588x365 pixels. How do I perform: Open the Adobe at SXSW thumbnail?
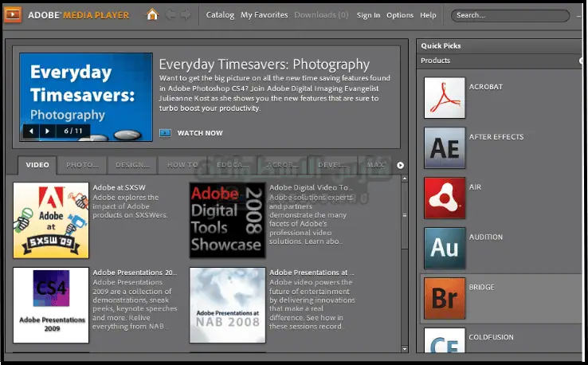pos(50,221)
